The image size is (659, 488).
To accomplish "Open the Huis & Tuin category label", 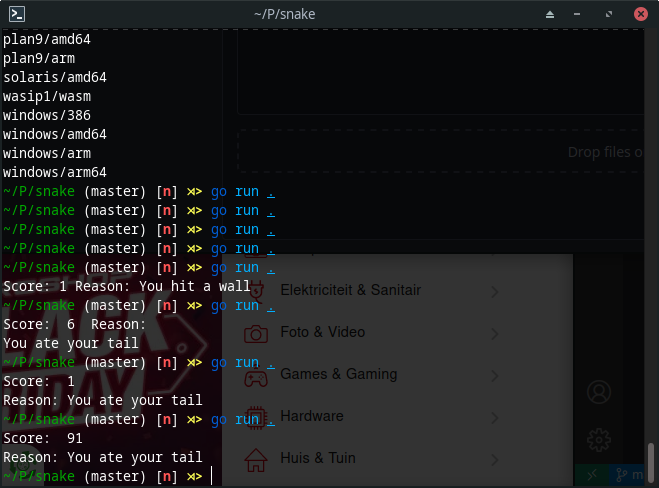I will tap(318, 458).
